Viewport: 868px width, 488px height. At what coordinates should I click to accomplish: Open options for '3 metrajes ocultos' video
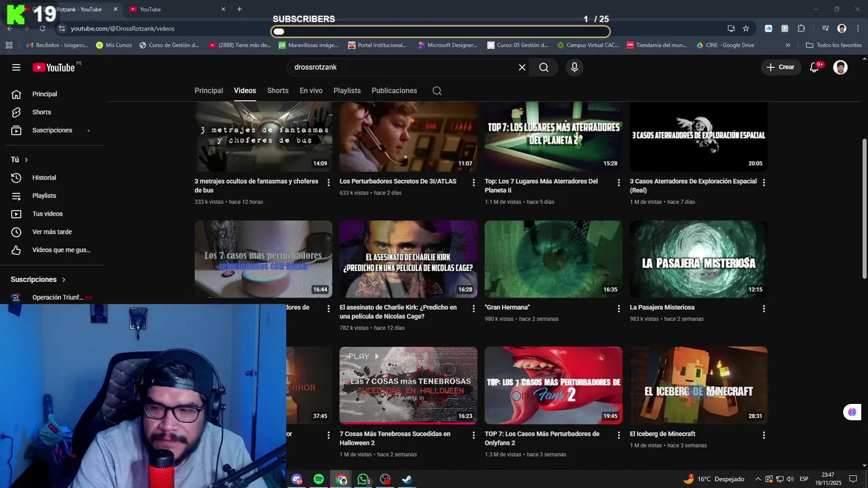pos(329,182)
